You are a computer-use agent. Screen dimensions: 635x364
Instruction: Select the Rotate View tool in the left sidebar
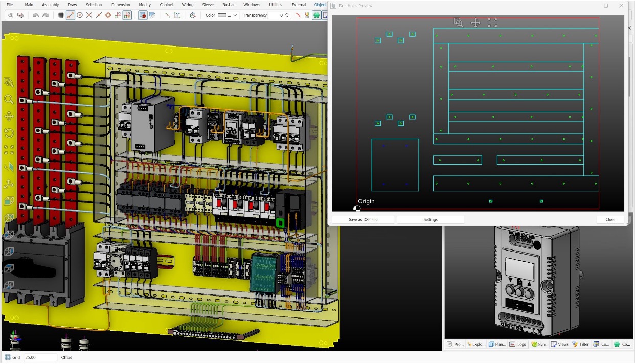pos(9,133)
